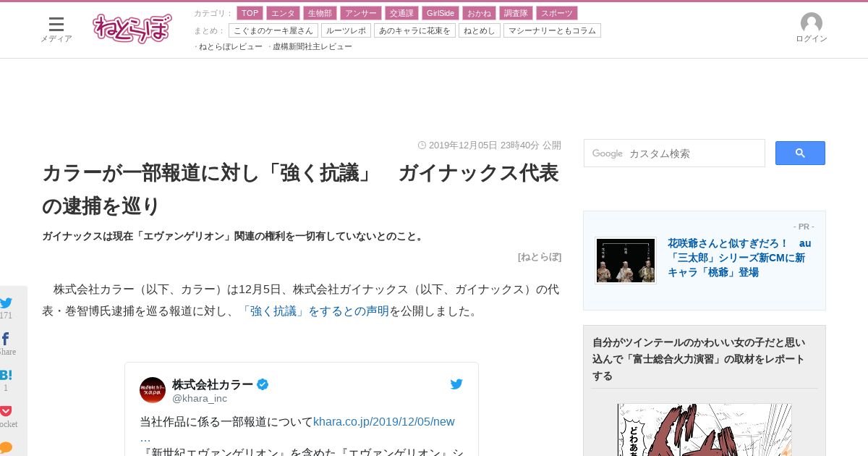Click @khara_inc handle in tweet
Image resolution: width=868 pixels, height=456 pixels.
(x=200, y=398)
